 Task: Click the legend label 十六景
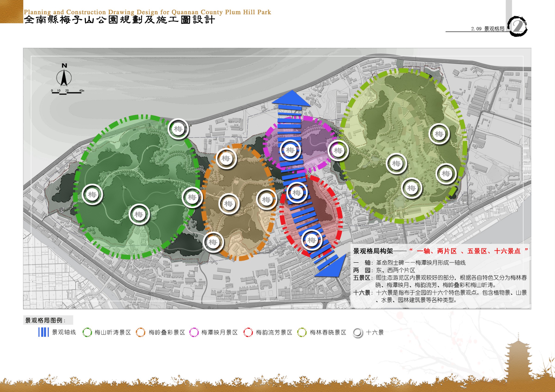(x=375, y=332)
